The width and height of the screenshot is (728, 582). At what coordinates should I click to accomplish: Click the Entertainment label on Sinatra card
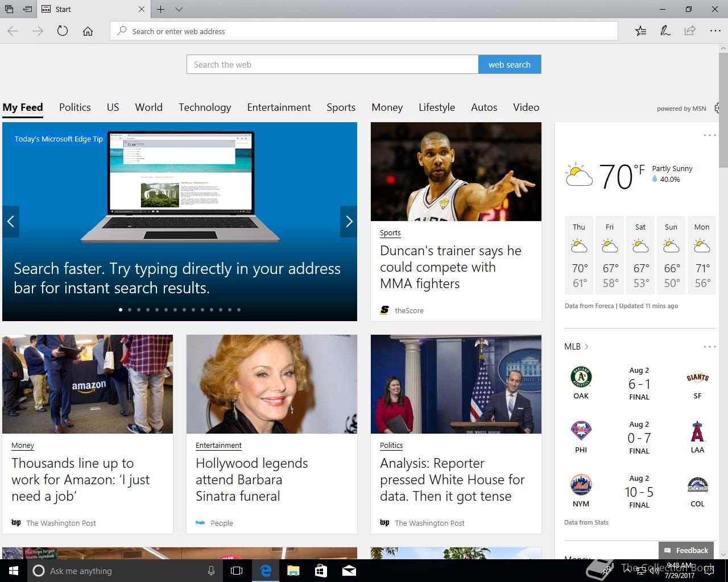pos(218,445)
